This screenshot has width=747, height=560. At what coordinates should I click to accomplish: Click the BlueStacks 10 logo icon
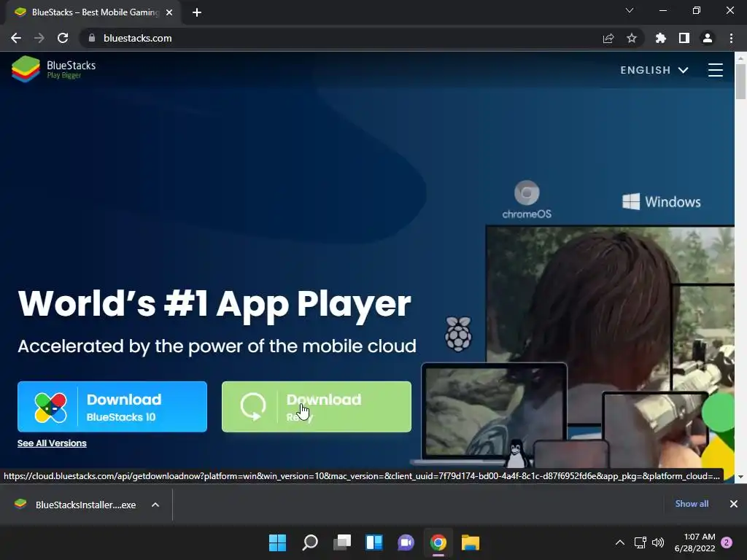coord(50,408)
